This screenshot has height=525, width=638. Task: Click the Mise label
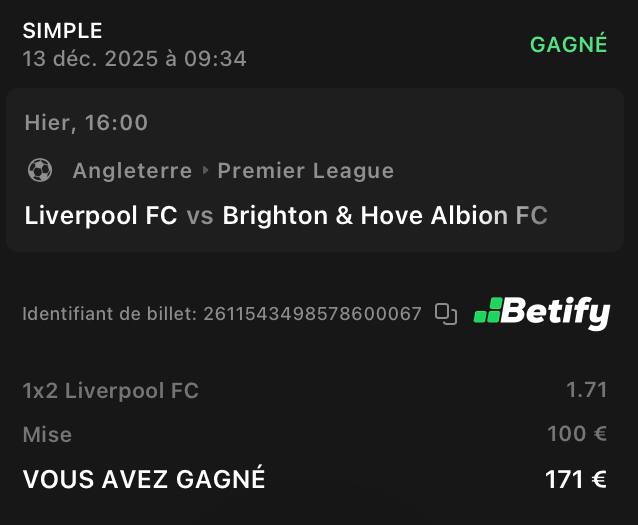click(x=47, y=435)
